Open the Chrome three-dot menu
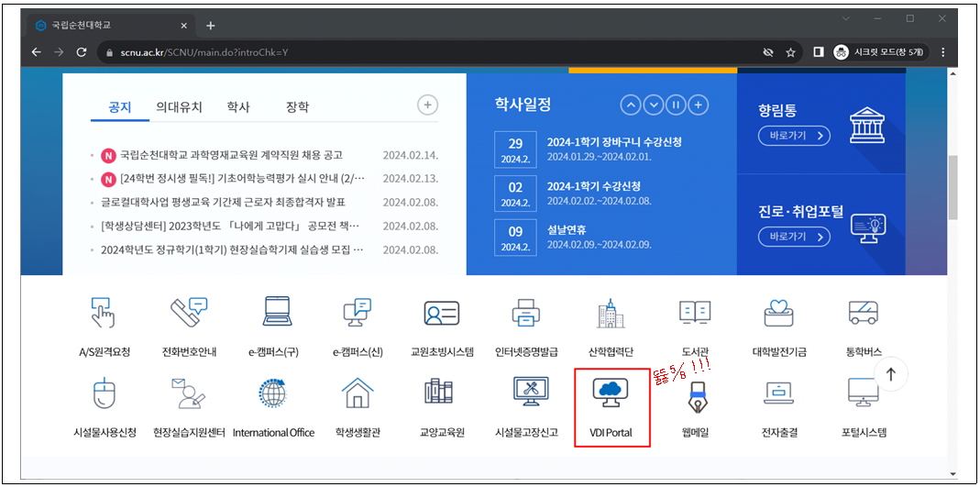The image size is (980, 487). click(943, 52)
